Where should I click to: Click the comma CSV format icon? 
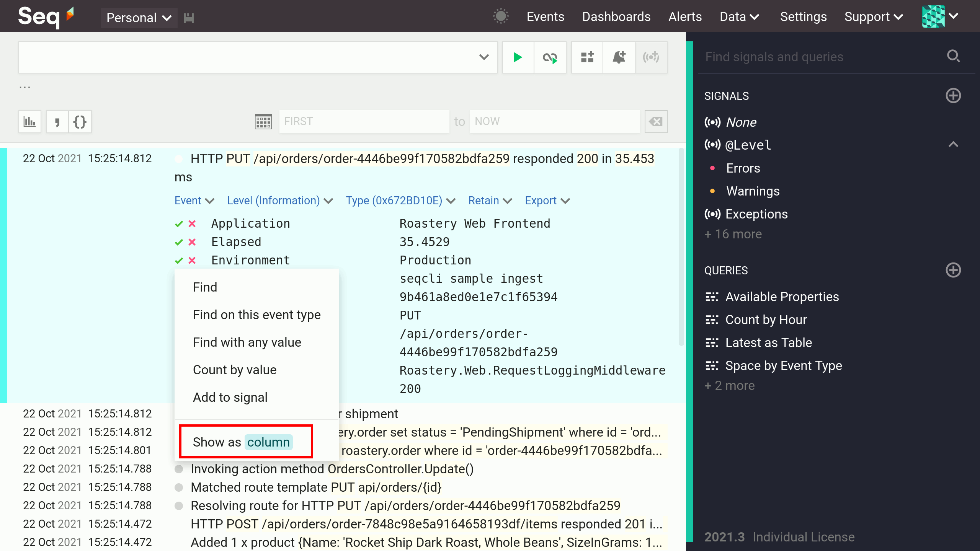(57, 122)
